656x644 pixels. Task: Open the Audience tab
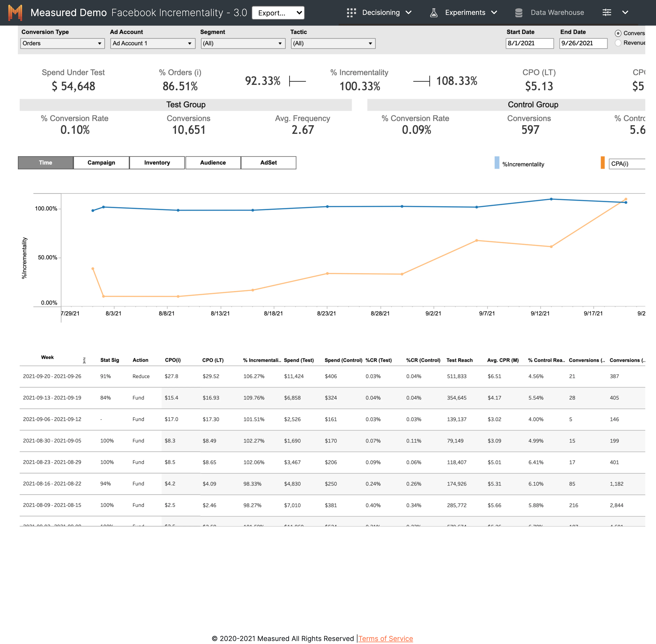pos(213,163)
